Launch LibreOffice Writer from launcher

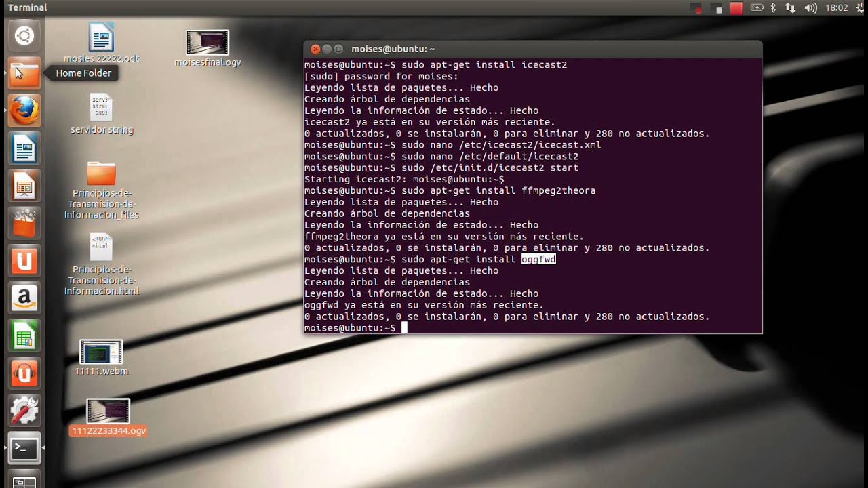(24, 148)
